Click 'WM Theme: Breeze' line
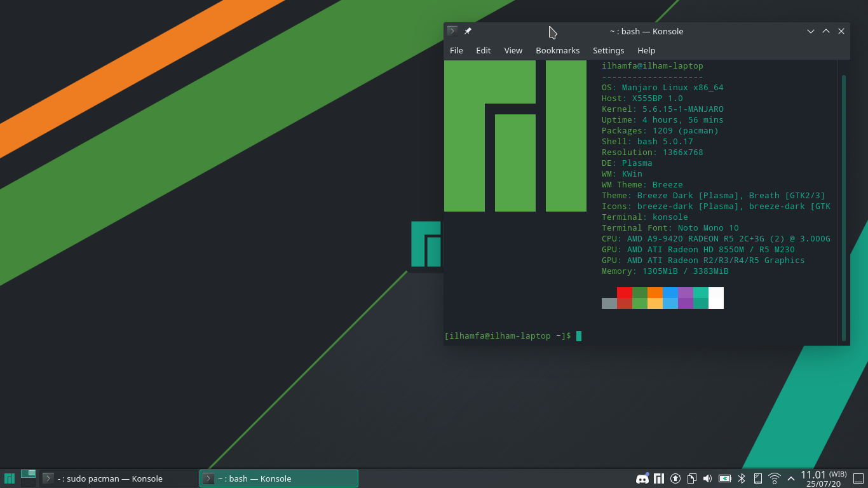The width and height of the screenshot is (868, 488). (642, 184)
